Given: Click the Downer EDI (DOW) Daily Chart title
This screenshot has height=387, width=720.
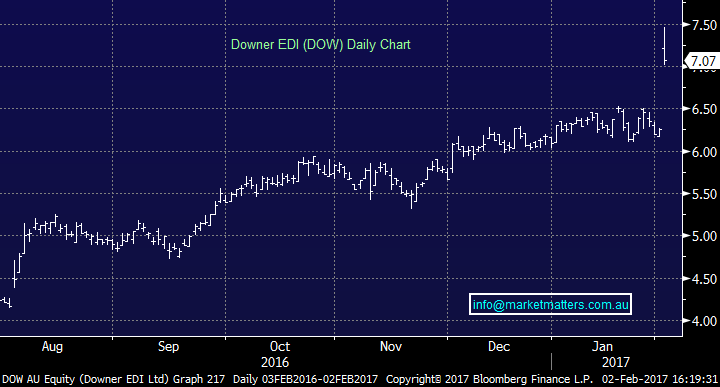Looking at the screenshot, I should [321, 45].
